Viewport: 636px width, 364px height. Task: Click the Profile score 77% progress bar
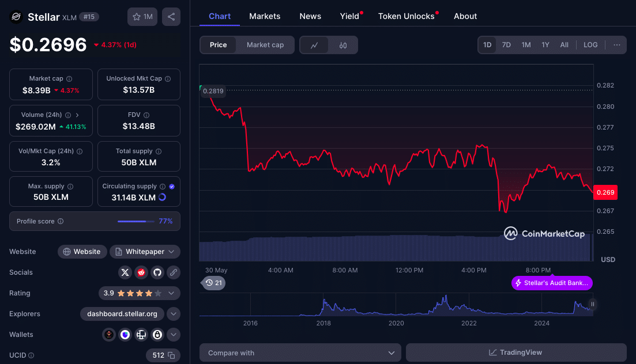tap(136, 221)
